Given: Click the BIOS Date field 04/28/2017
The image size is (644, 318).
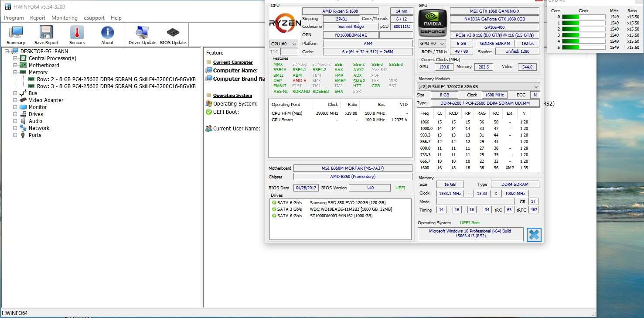Looking at the screenshot, I should point(306,188).
